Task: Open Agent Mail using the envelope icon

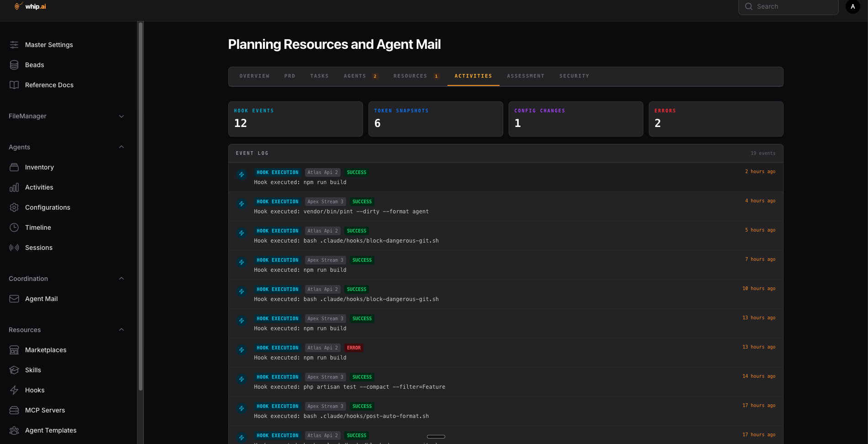Action: (x=14, y=298)
